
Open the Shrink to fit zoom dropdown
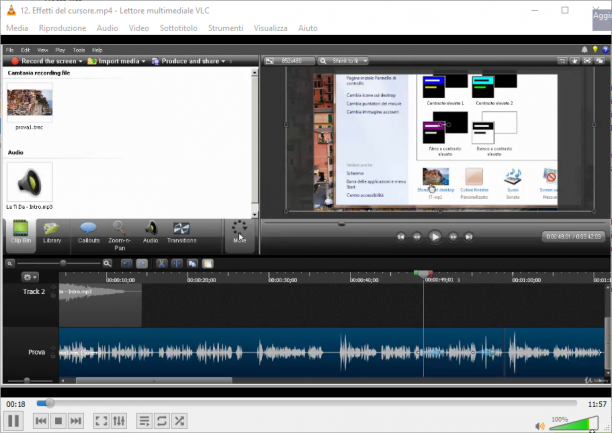pos(343,61)
